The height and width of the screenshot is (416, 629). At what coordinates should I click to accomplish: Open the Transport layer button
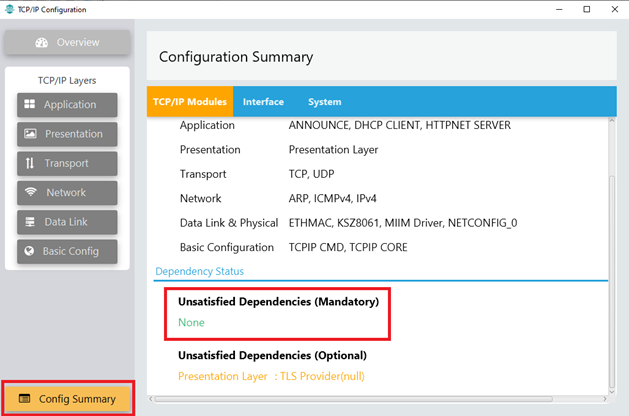pos(67,163)
